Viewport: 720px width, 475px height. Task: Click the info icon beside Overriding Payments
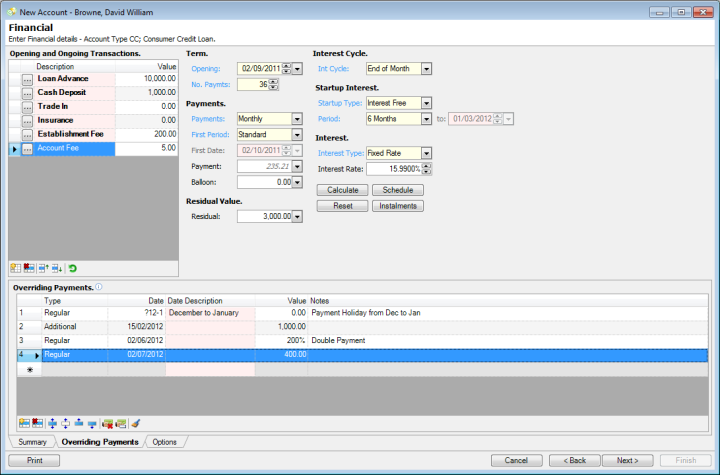99,287
